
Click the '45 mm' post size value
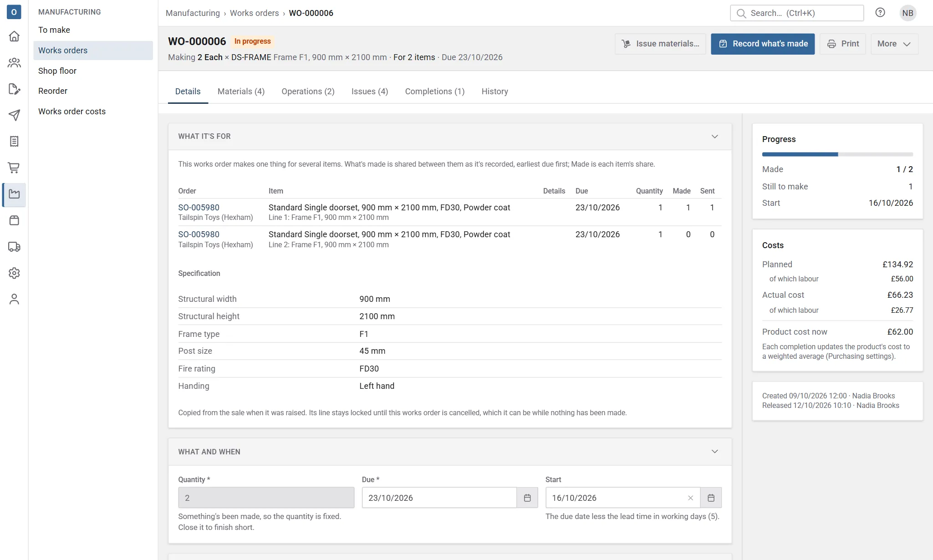pyautogui.click(x=372, y=351)
